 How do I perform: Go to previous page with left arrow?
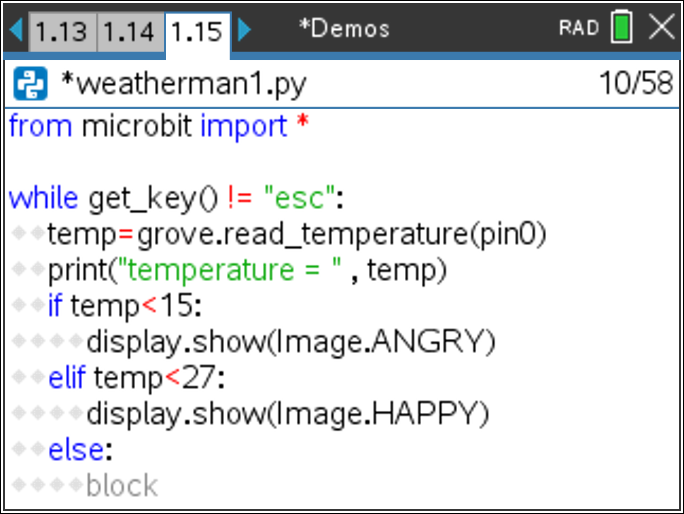click(x=16, y=30)
